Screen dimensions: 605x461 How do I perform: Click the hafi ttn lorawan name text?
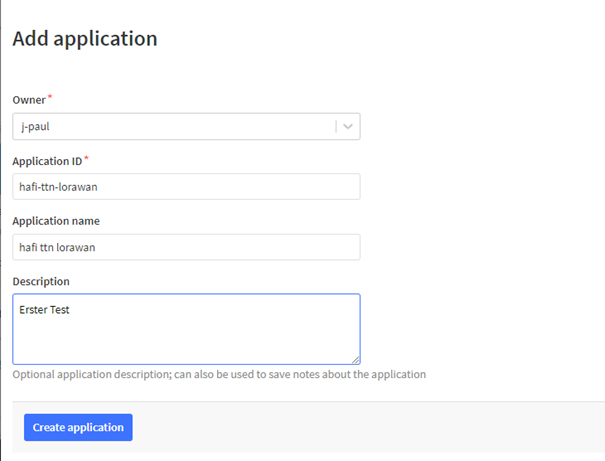pyautogui.click(x=57, y=247)
